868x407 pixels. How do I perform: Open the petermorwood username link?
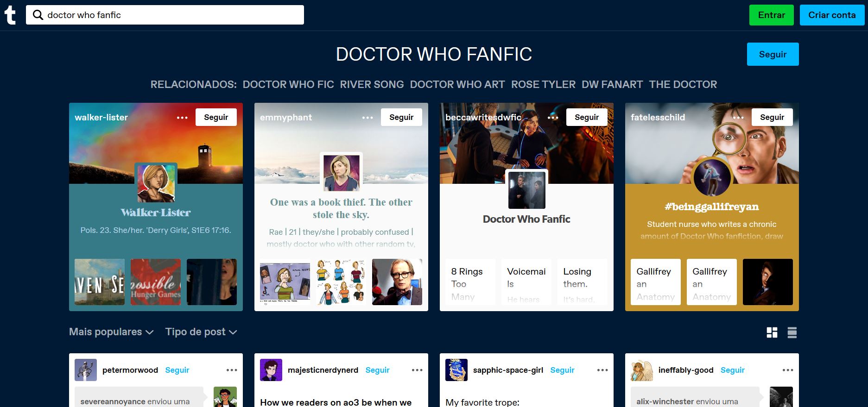130,370
